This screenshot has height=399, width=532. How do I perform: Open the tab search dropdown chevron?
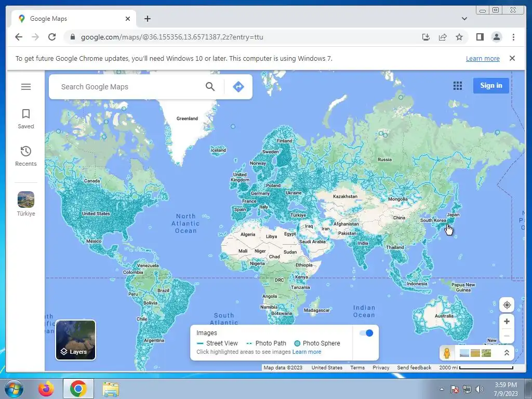tap(464, 19)
